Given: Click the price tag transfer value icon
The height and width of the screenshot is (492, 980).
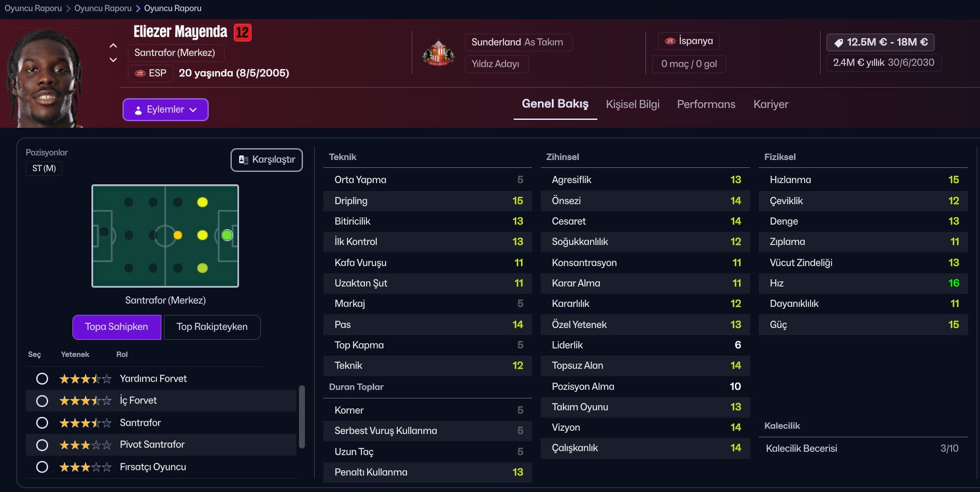Looking at the screenshot, I should pyautogui.click(x=838, y=42).
